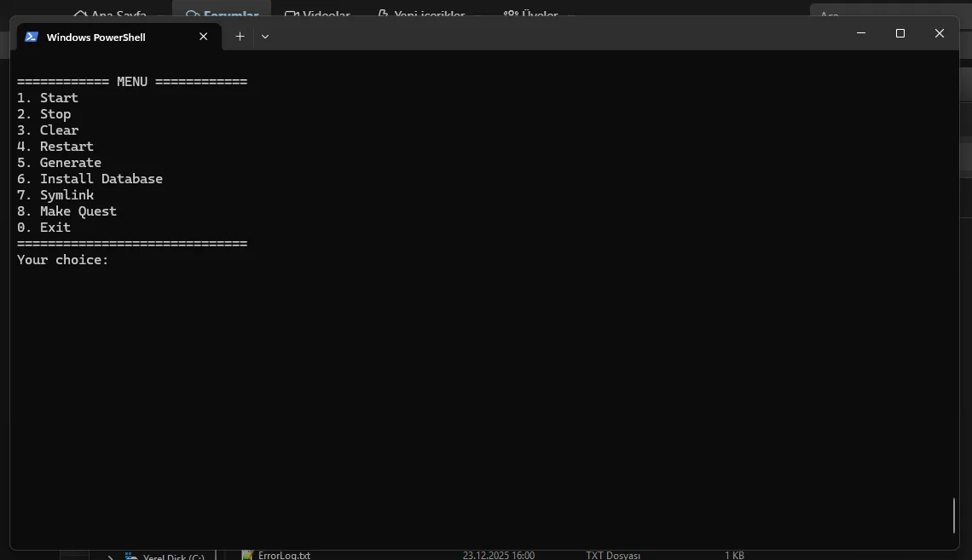Expand the Yerel Disk (C:) tree node

click(x=110, y=557)
